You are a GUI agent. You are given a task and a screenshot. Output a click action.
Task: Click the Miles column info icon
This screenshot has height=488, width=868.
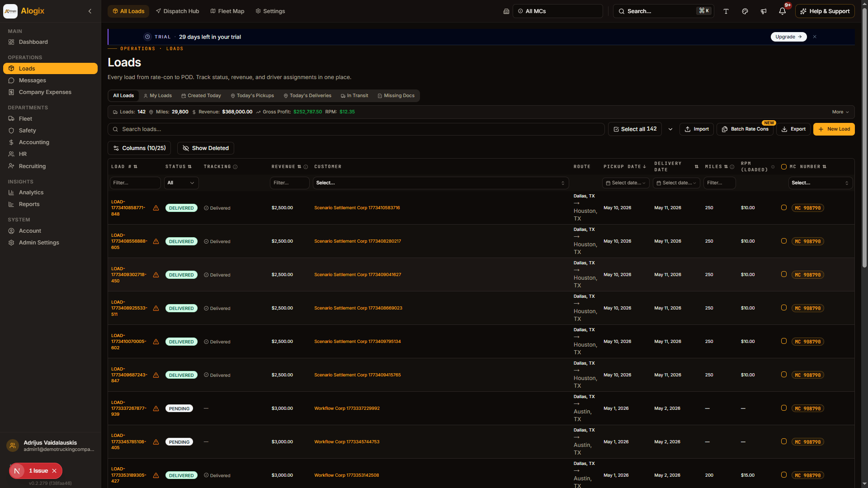[x=732, y=167]
